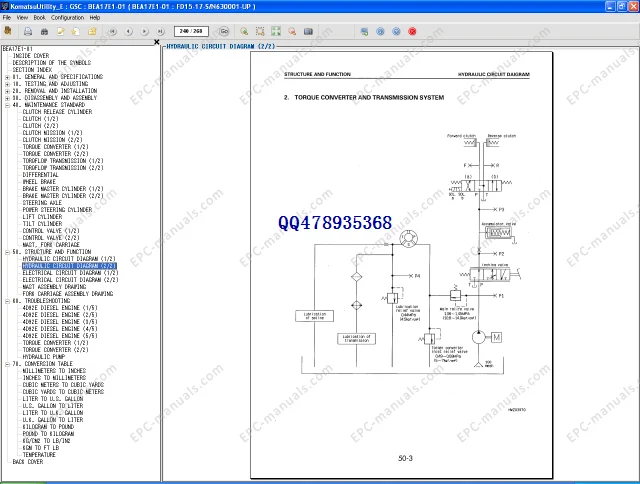Click the yellow folder icon in toolbar
Image resolution: width=640 pixels, height=484 pixels.
click(92, 31)
